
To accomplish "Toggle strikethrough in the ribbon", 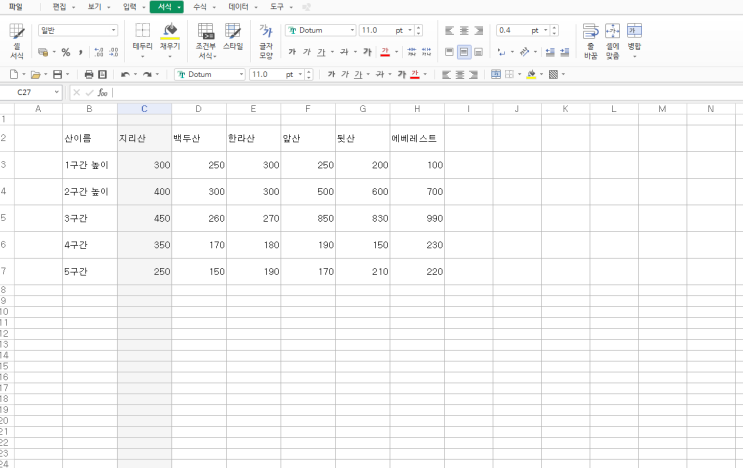I will 344,52.
